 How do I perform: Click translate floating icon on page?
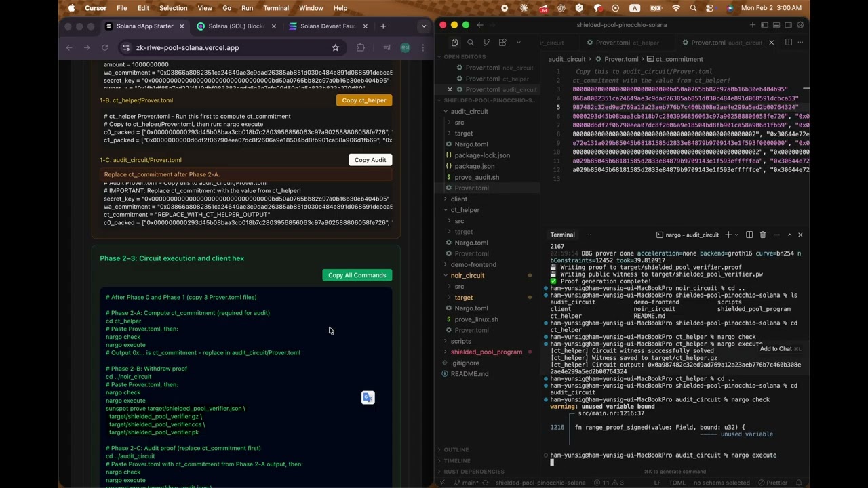tap(368, 398)
